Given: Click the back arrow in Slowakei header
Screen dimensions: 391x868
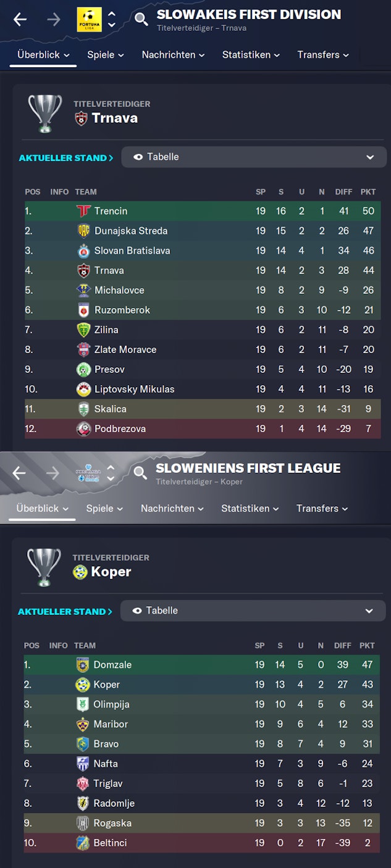Looking at the screenshot, I should click(20, 19).
